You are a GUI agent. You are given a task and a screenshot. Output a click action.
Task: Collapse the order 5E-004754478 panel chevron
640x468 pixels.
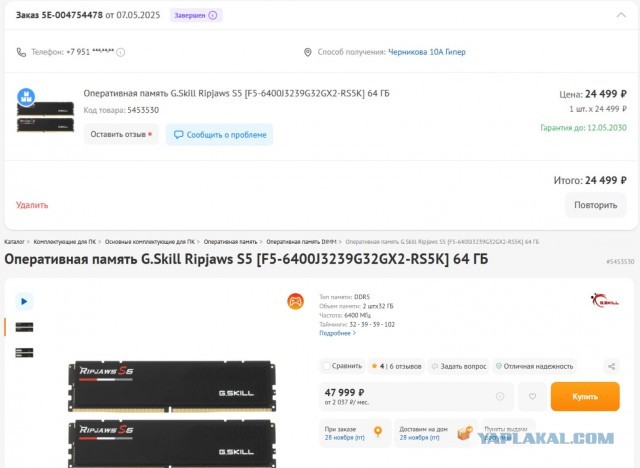pos(621,15)
